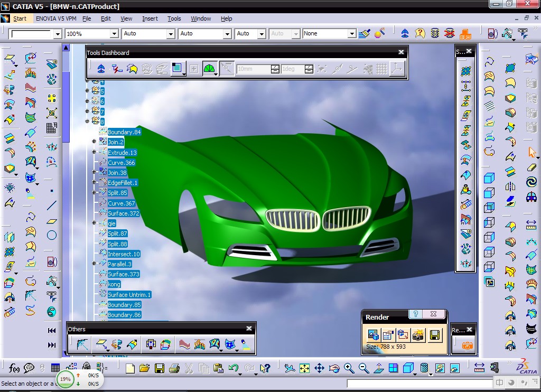Expand tree node 5
The height and width of the screenshot is (392, 541).
pos(87,91)
